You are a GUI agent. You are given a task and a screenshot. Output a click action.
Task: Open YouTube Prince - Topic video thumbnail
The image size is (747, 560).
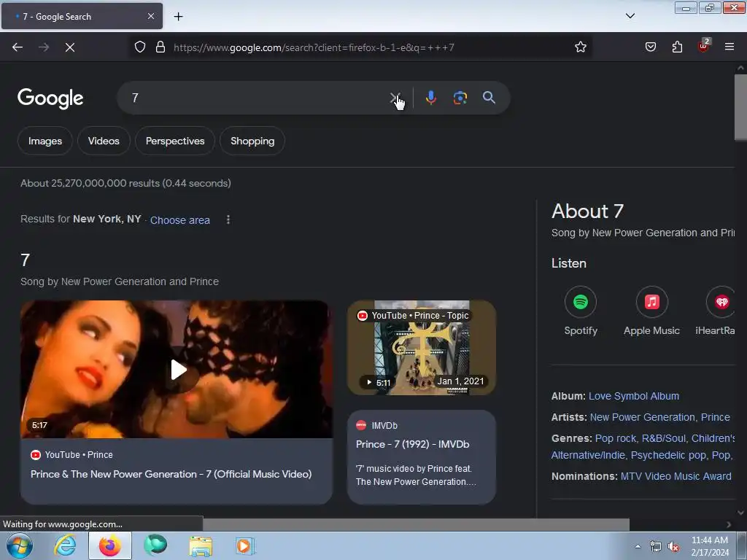tap(422, 348)
